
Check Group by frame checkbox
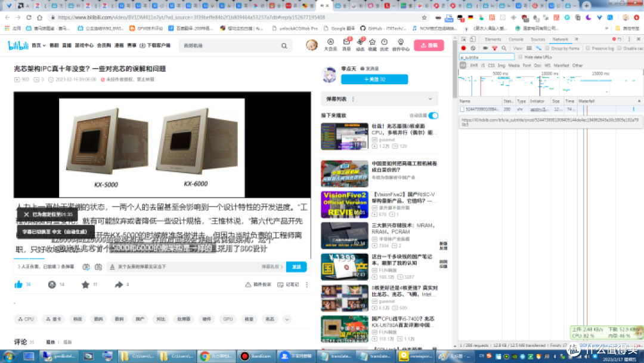pyautogui.click(x=547, y=48)
